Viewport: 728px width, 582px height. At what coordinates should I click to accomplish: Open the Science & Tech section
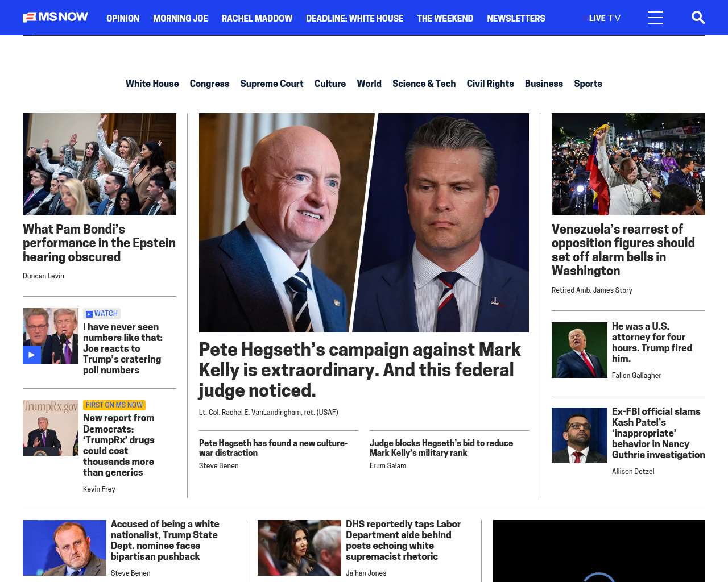(424, 84)
